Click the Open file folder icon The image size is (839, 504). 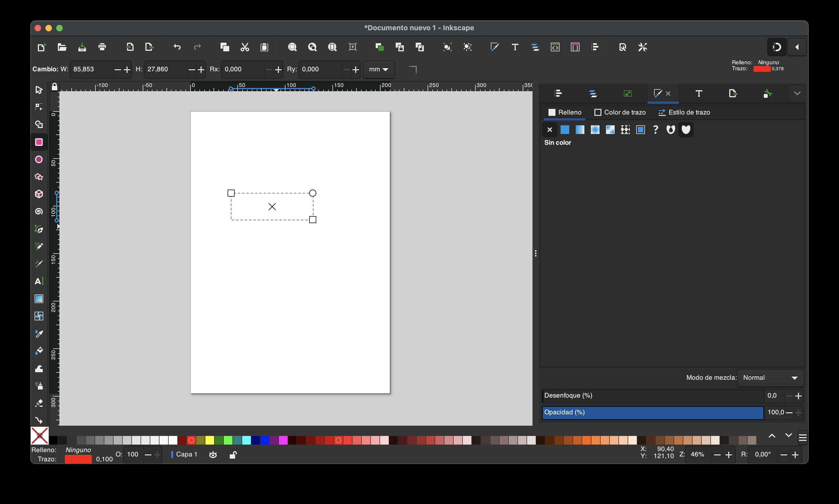[x=62, y=47]
